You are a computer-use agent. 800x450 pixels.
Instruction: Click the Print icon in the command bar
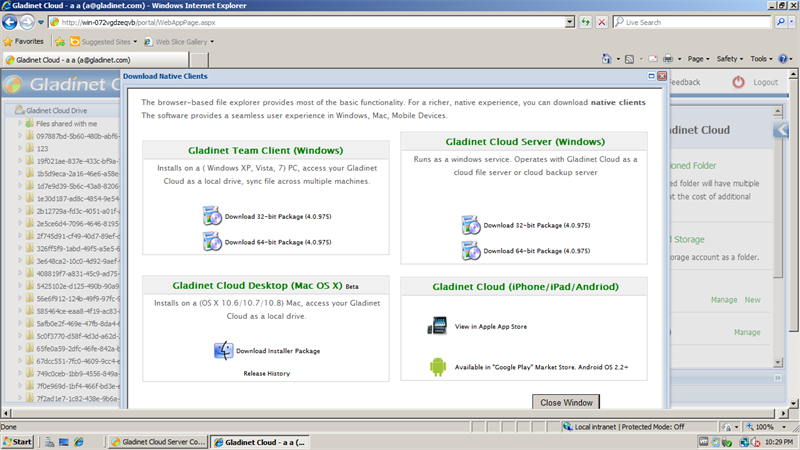[668, 59]
